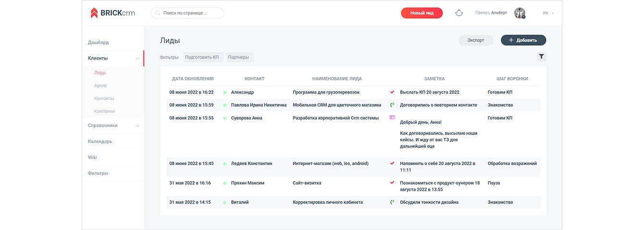Screen dimensions: 644x230
Task: Click green status dot beside Ледяев Константин
Action: (x=225, y=164)
